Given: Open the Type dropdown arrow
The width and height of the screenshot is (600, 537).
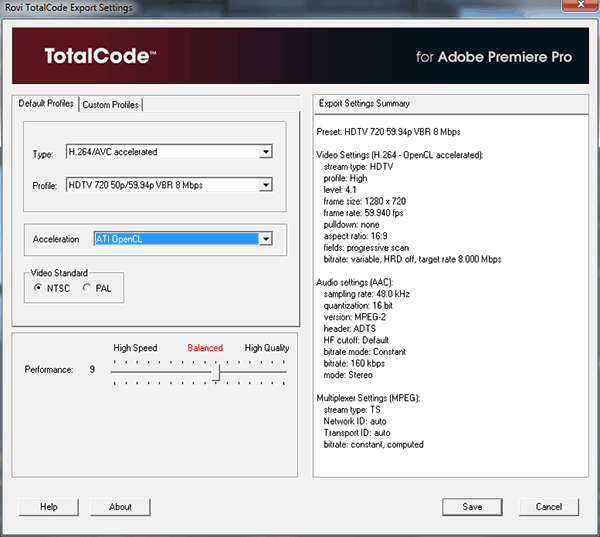Looking at the screenshot, I should coord(266,152).
